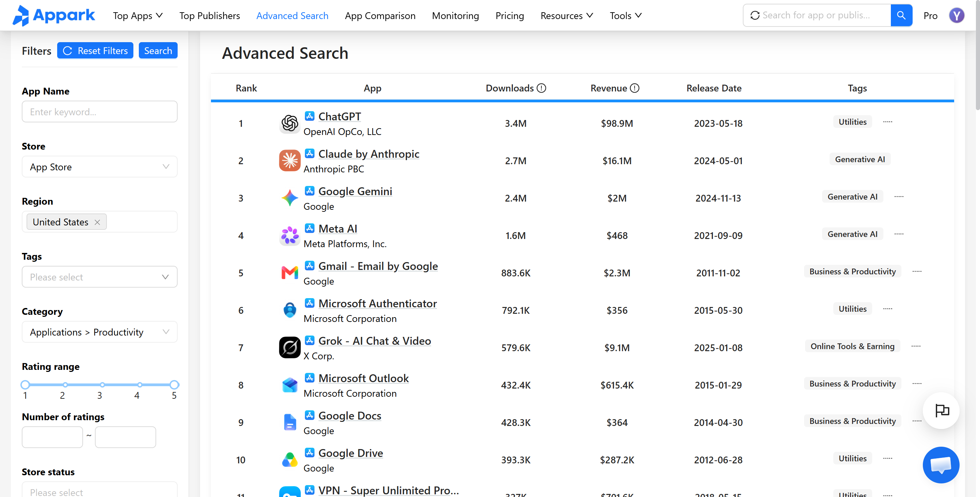Open Advanced Search nav item
Viewport: 980px width, 497px height.
tap(292, 16)
